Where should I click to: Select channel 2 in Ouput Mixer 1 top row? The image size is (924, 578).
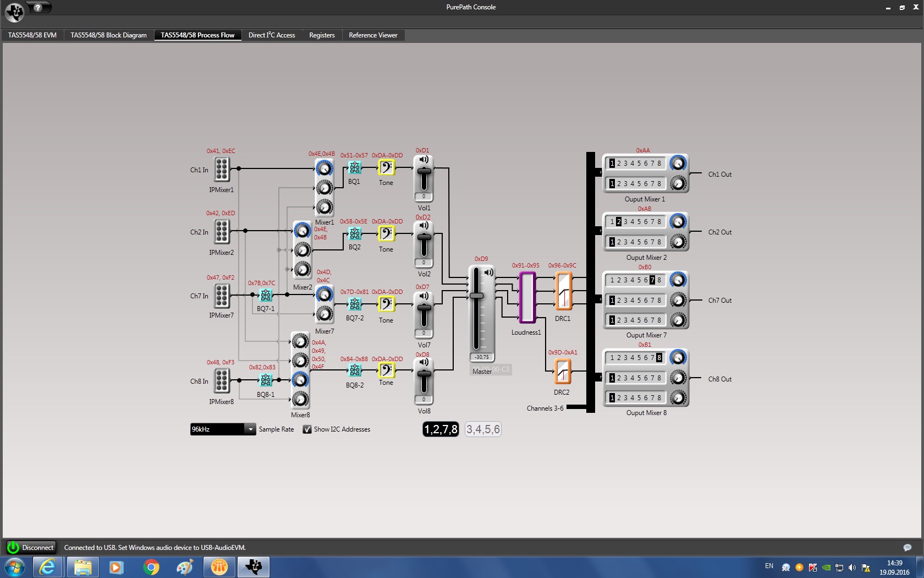[x=619, y=163]
